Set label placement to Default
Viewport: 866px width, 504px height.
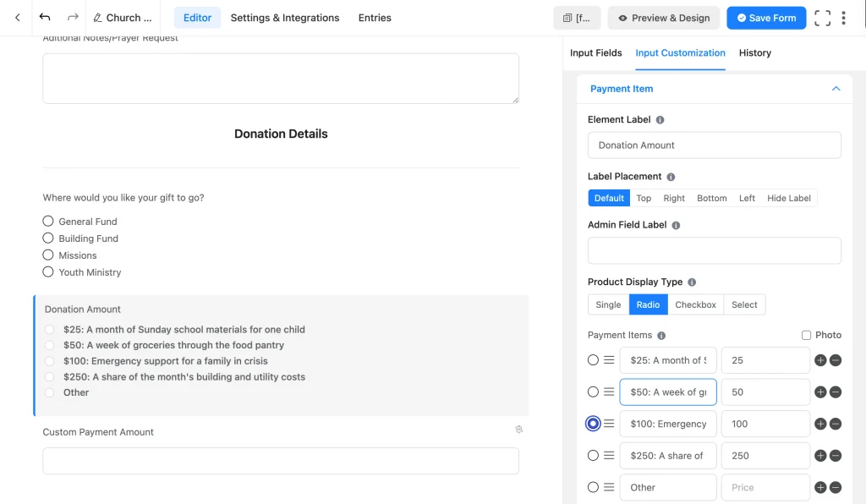click(x=609, y=198)
